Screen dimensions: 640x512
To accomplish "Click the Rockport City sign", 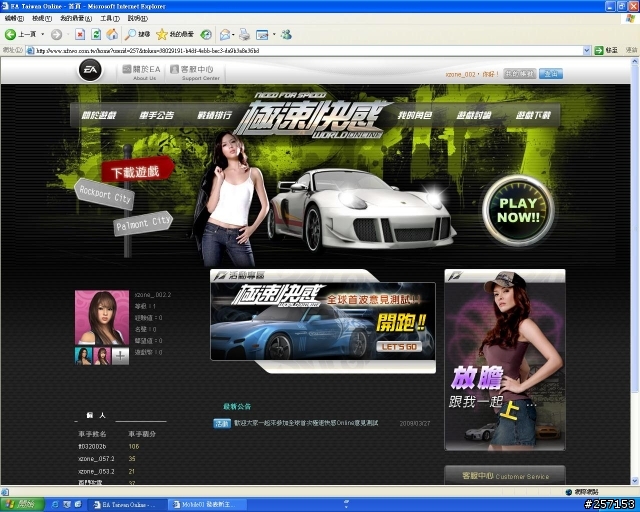I will click(104, 194).
